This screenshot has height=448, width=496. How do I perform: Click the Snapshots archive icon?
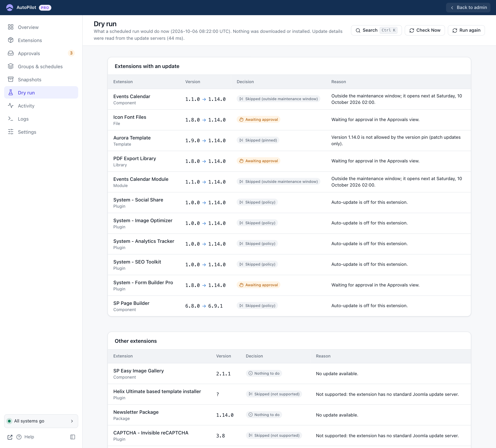point(11,79)
